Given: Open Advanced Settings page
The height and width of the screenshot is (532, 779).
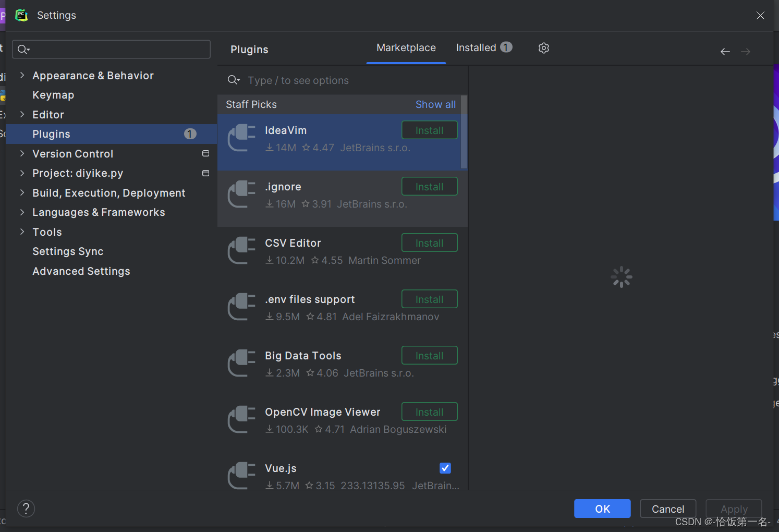Looking at the screenshot, I should pos(81,271).
